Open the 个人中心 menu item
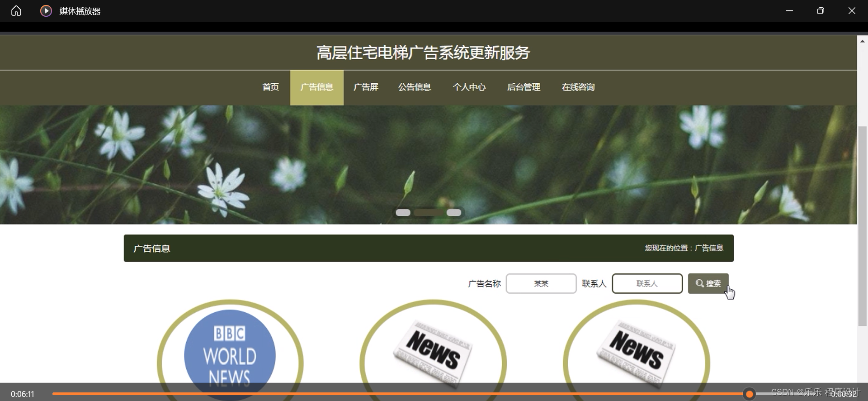 tap(469, 87)
